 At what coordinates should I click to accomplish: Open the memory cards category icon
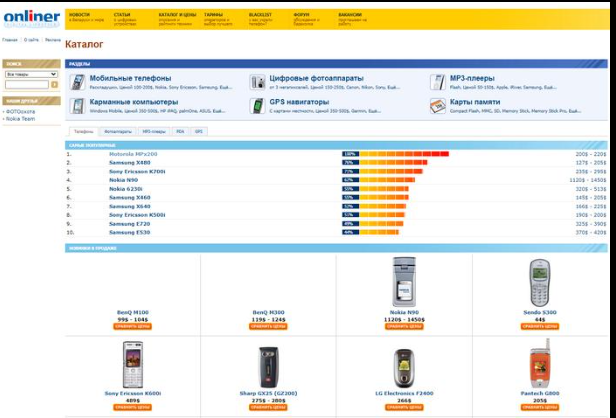click(x=437, y=106)
